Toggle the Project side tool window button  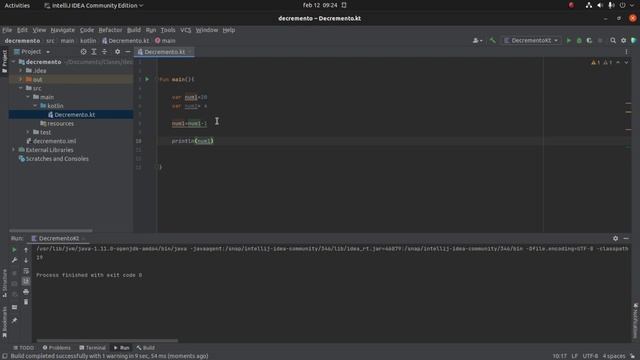point(4,62)
